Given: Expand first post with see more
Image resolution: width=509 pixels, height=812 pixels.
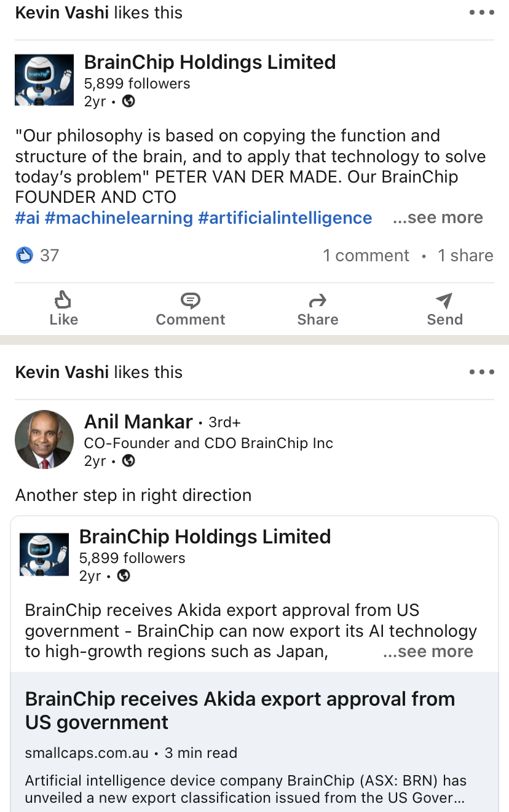Looking at the screenshot, I should 438,218.
